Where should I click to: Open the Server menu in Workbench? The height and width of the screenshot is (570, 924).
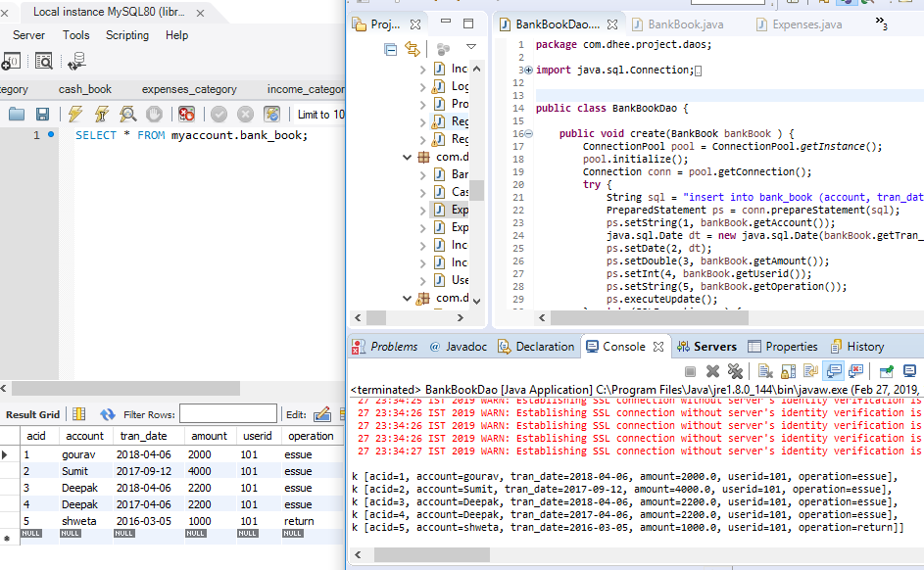click(28, 35)
